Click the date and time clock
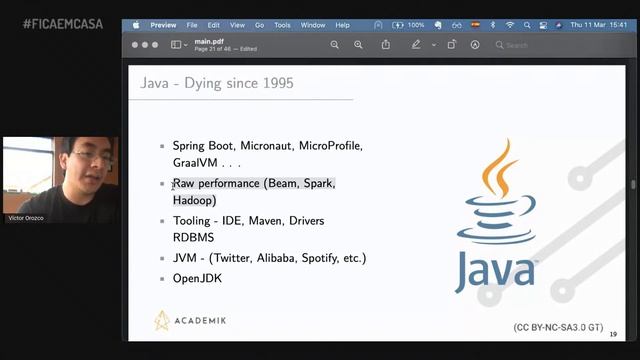Screen dimensions: 640x360 (599, 25)
